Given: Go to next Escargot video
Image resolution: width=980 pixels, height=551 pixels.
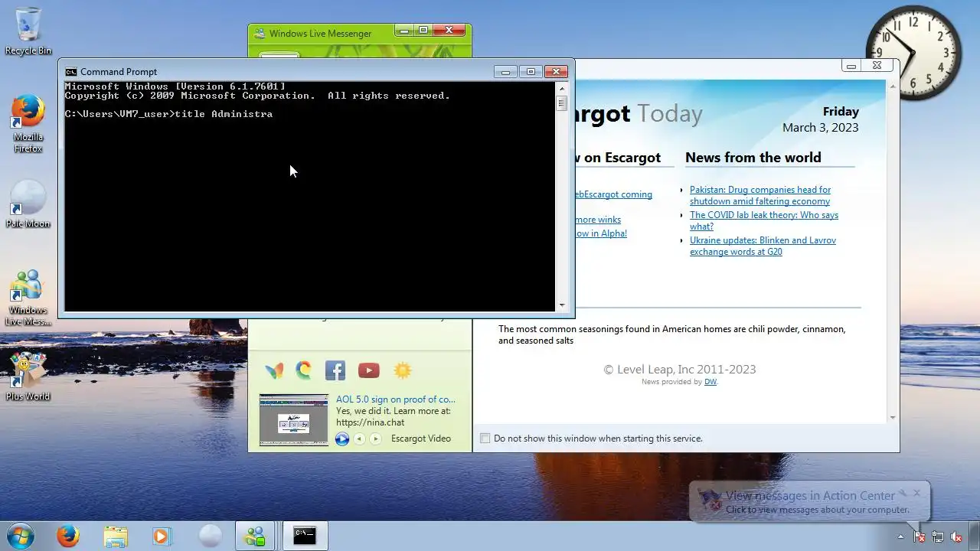Looking at the screenshot, I should coord(376,439).
